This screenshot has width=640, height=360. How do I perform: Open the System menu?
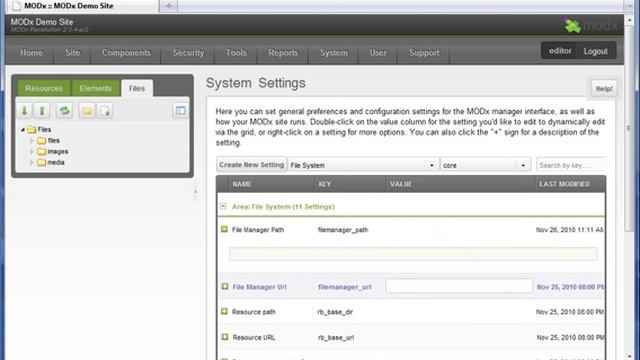[x=334, y=53]
